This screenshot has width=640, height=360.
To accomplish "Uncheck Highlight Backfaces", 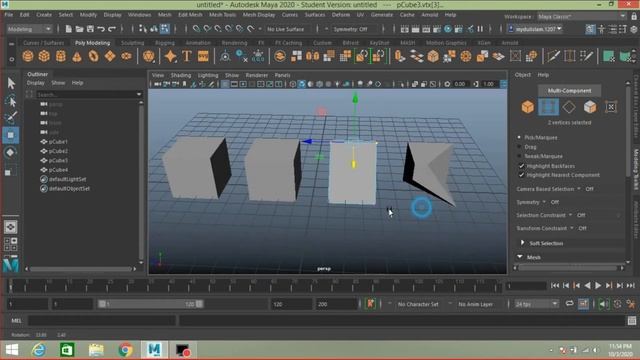I will (521, 166).
